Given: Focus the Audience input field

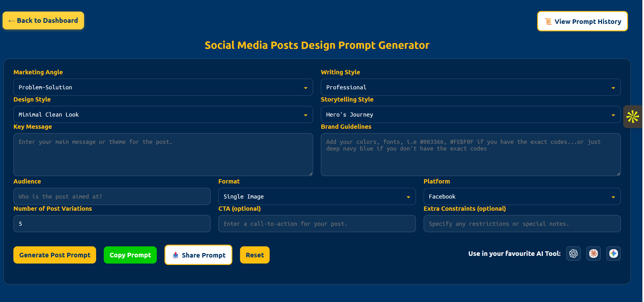Looking at the screenshot, I should pyautogui.click(x=112, y=197).
